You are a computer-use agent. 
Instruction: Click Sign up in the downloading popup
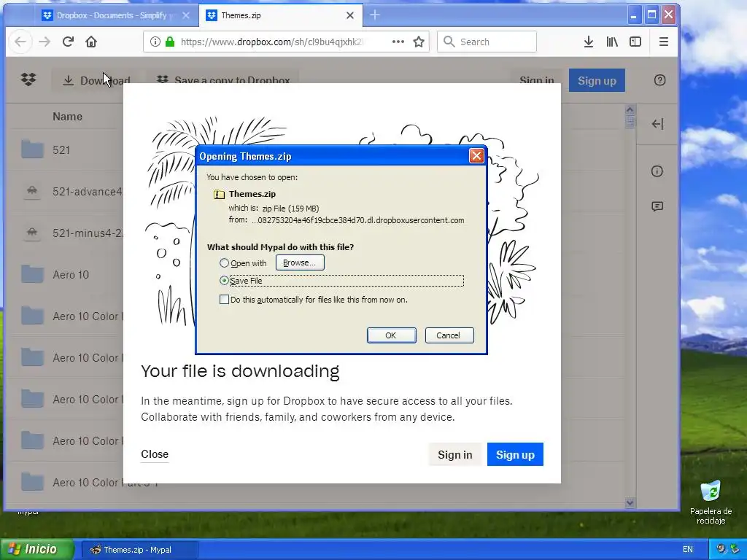515,454
